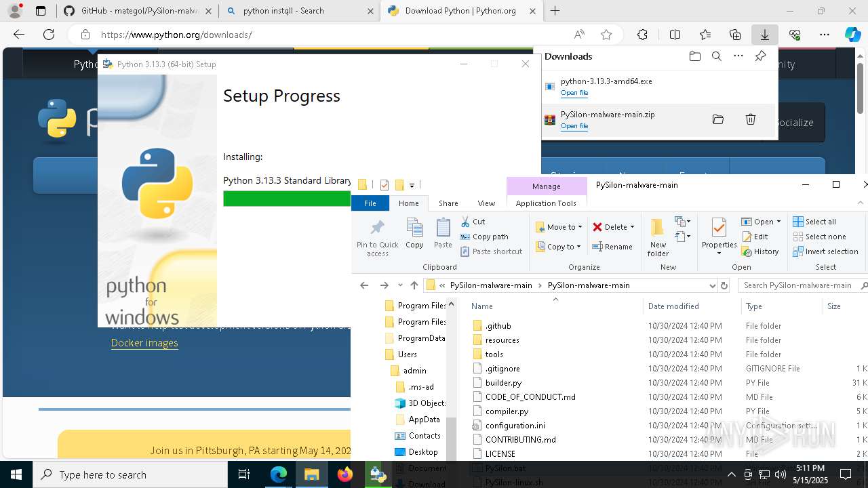The image size is (868, 488).
Task: Open the Application Tools tab
Action: (546, 203)
